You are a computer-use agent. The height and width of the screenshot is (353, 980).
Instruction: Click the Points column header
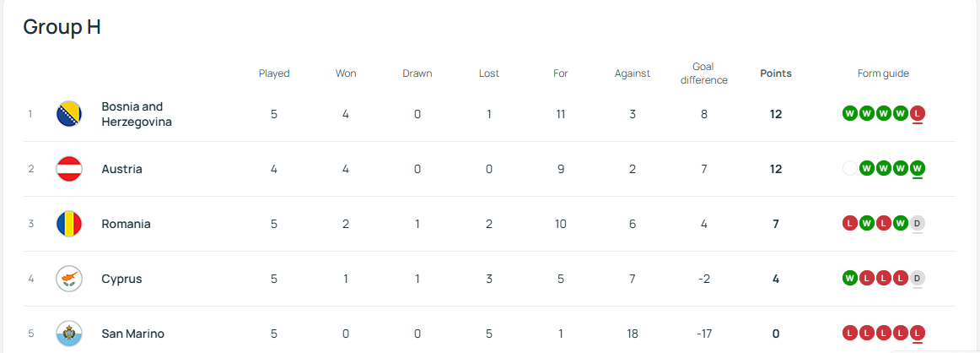(x=776, y=73)
